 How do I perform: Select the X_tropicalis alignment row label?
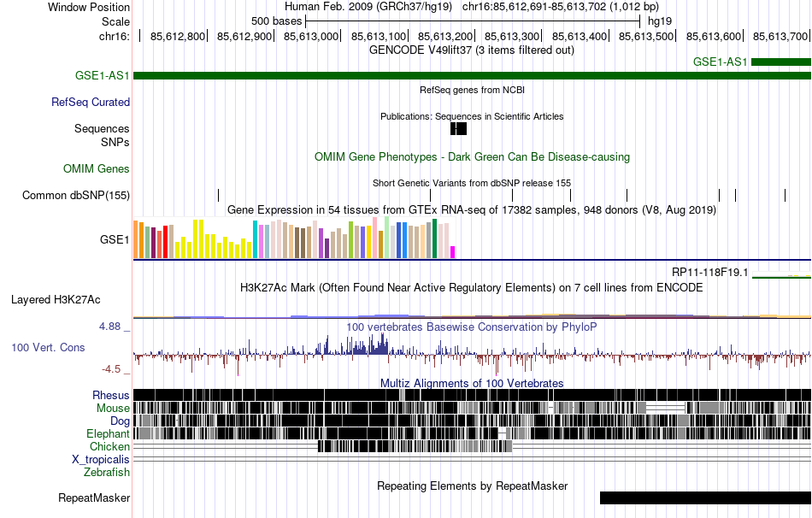pos(101,460)
